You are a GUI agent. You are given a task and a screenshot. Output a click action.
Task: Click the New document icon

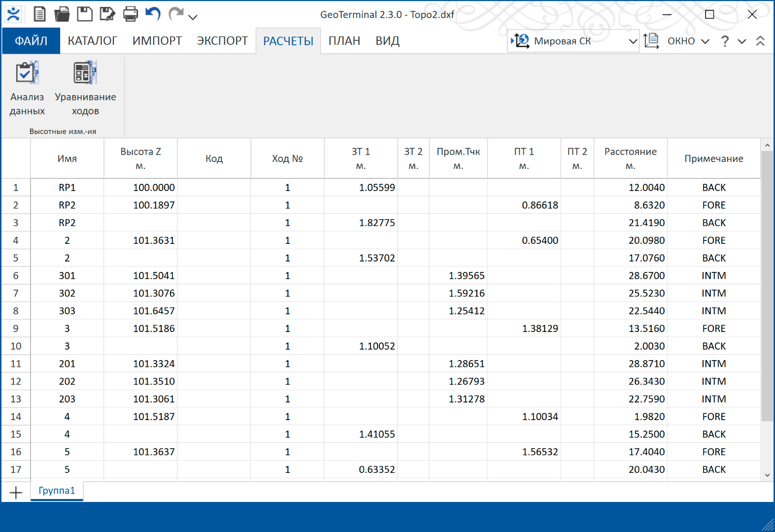click(39, 14)
